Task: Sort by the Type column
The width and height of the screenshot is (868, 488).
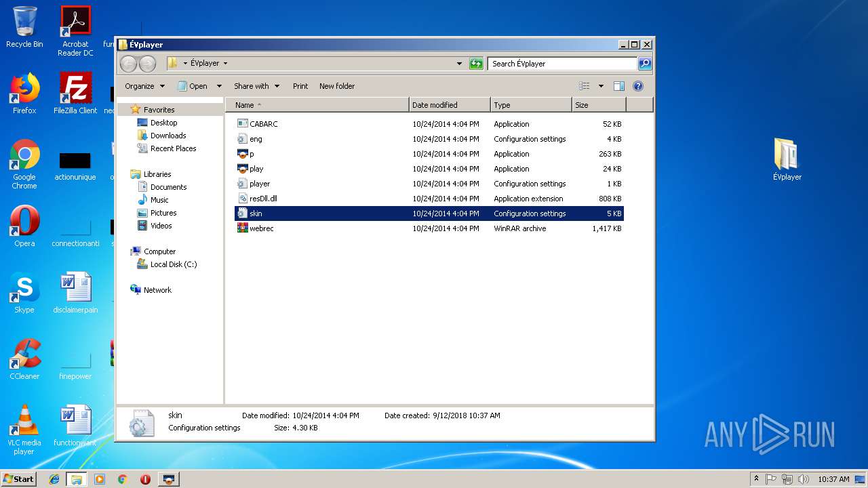Action: click(x=531, y=105)
